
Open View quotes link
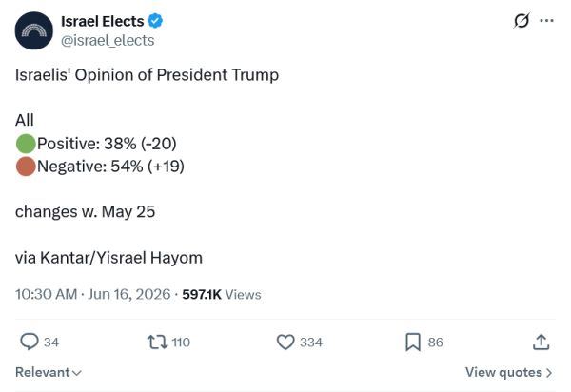click(509, 372)
